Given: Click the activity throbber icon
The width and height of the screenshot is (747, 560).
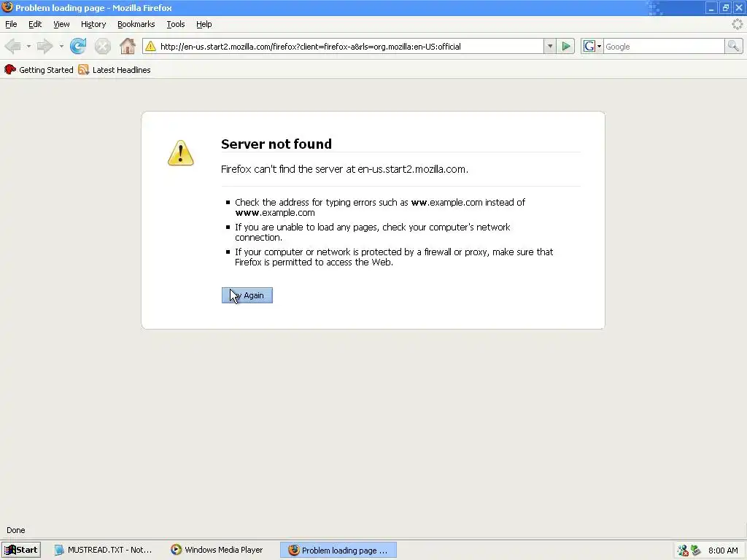Looking at the screenshot, I should pyautogui.click(x=737, y=24).
